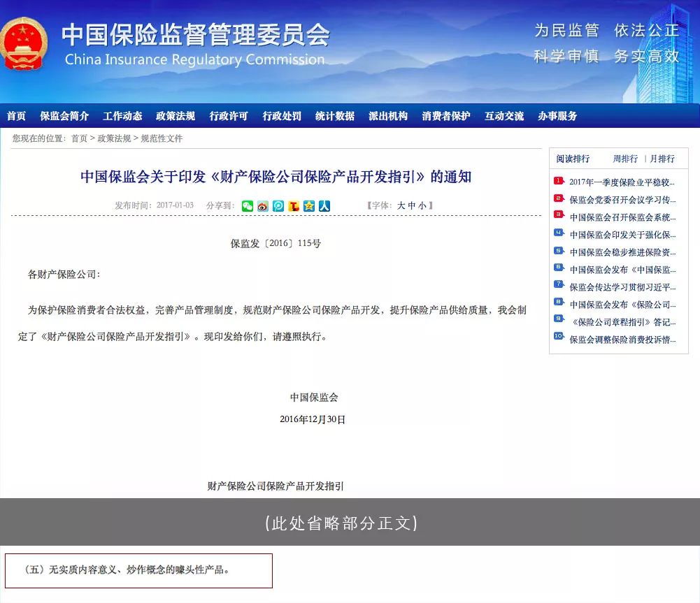Open the 行政处罚 section

[x=282, y=116]
